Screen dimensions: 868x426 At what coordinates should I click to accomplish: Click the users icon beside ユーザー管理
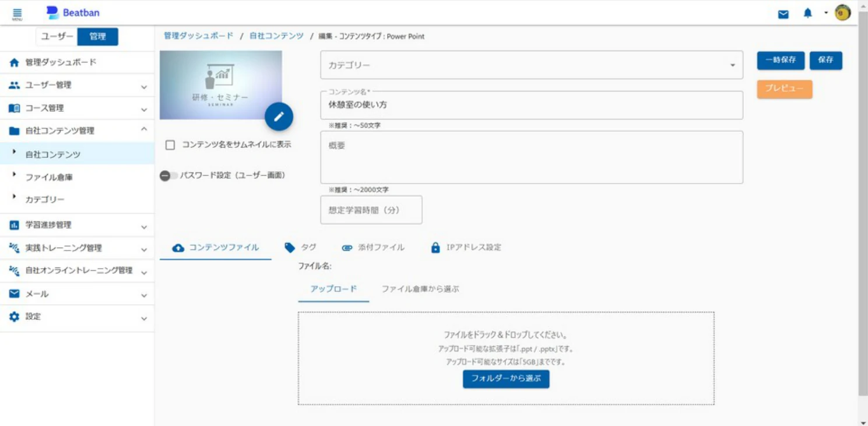15,85
